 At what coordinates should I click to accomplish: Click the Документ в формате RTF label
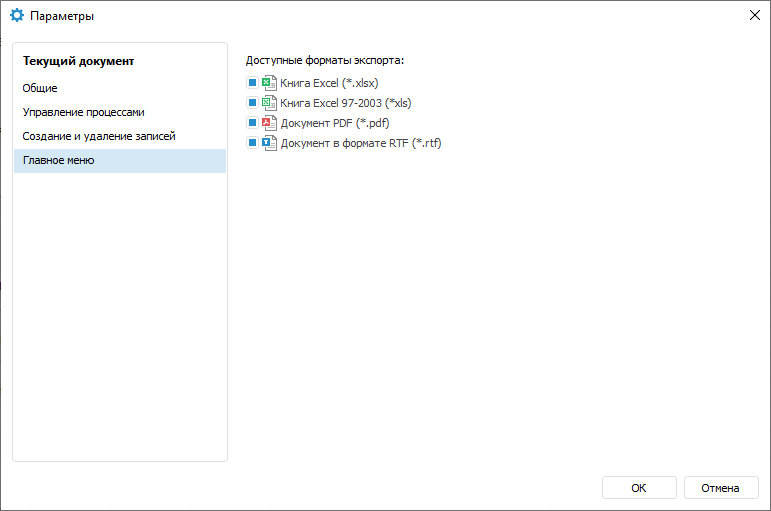(x=360, y=143)
